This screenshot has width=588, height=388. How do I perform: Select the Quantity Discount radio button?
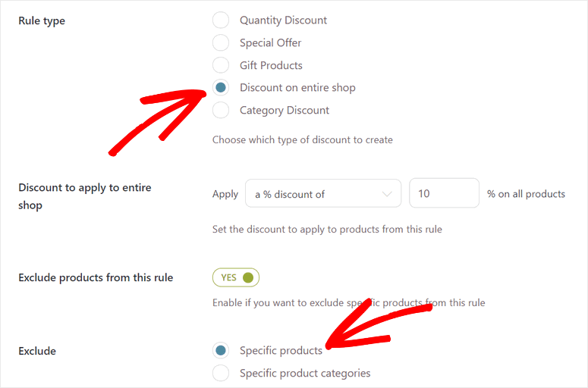click(221, 20)
